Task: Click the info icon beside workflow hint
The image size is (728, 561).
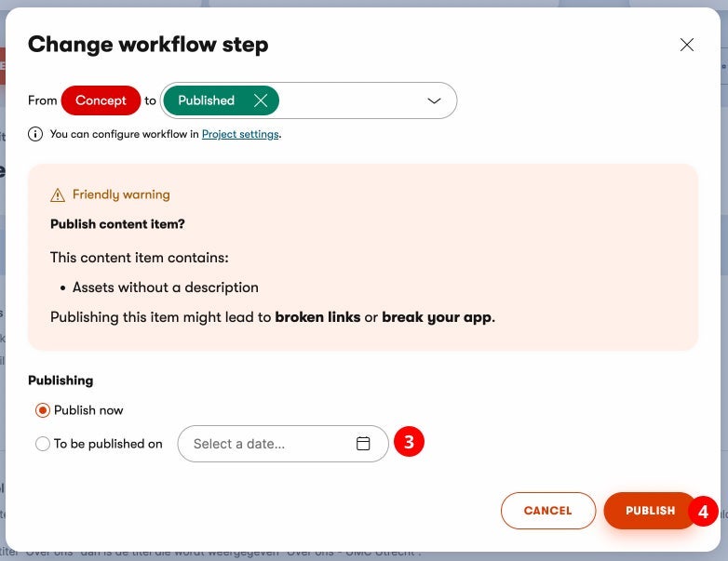Action: [35, 134]
